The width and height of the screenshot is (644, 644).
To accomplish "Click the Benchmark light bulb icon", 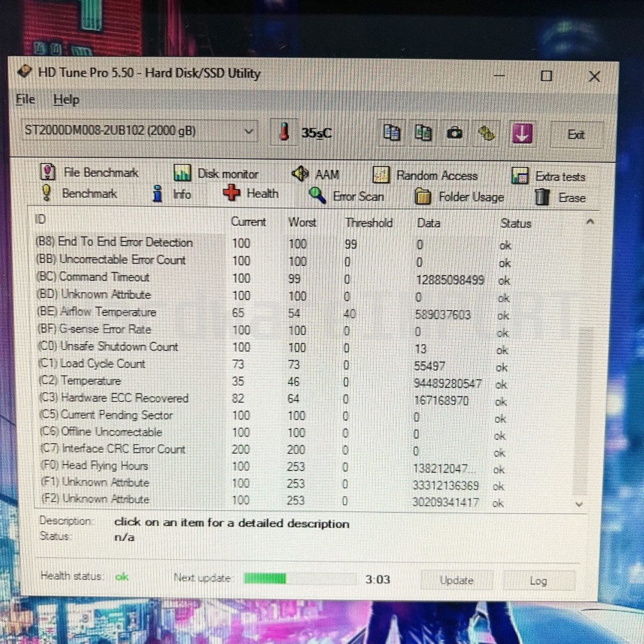I will tap(47, 193).
